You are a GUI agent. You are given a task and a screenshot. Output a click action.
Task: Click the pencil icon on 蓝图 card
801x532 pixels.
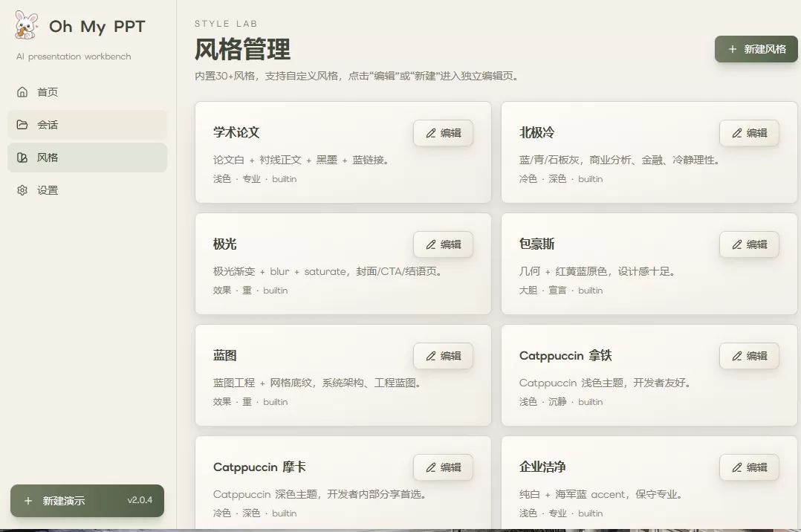tap(431, 356)
